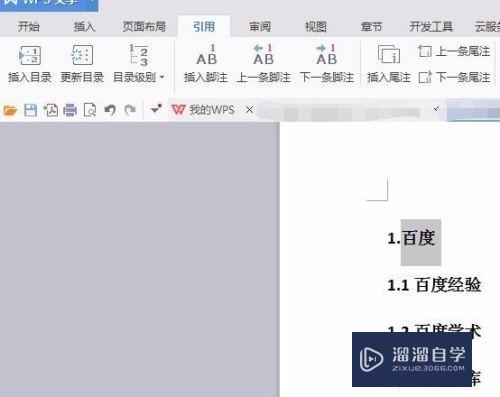
Task: Click the Open folder icon in quick toolbar
Action: [x=10, y=110]
